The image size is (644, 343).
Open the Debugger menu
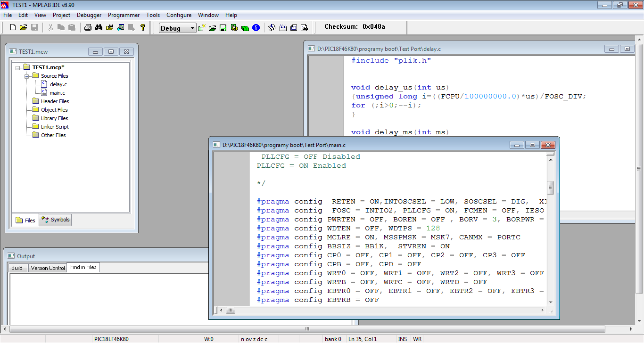click(x=89, y=15)
